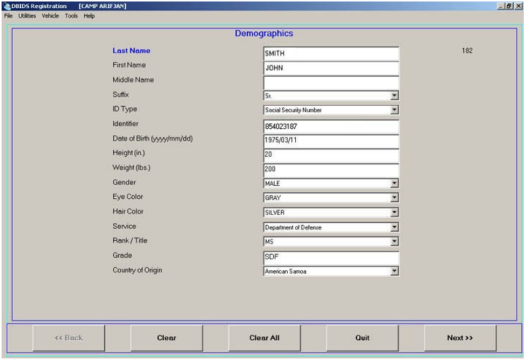
Task: Expand the Country of Origin dropdown
Action: tap(394, 271)
